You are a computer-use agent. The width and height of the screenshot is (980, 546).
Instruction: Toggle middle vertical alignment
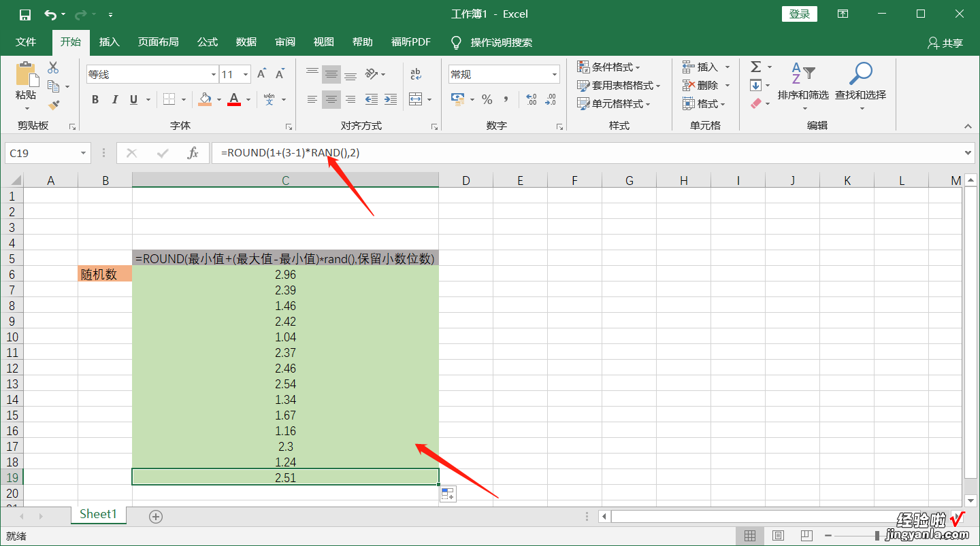(x=331, y=74)
